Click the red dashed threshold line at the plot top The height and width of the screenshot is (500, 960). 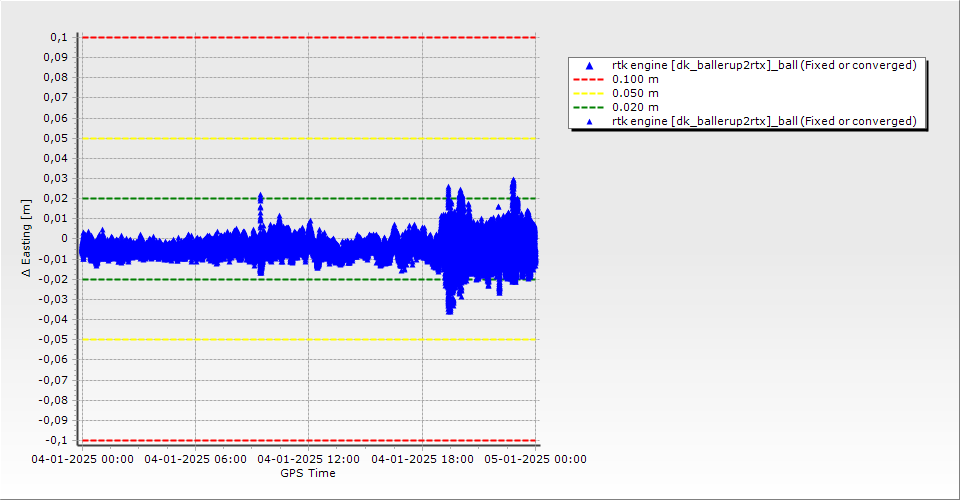pyautogui.click(x=300, y=38)
